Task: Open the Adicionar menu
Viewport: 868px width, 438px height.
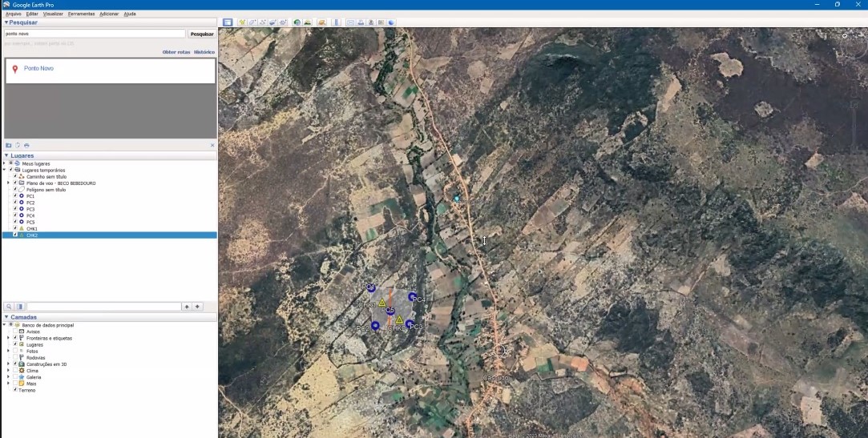Action: [109, 14]
